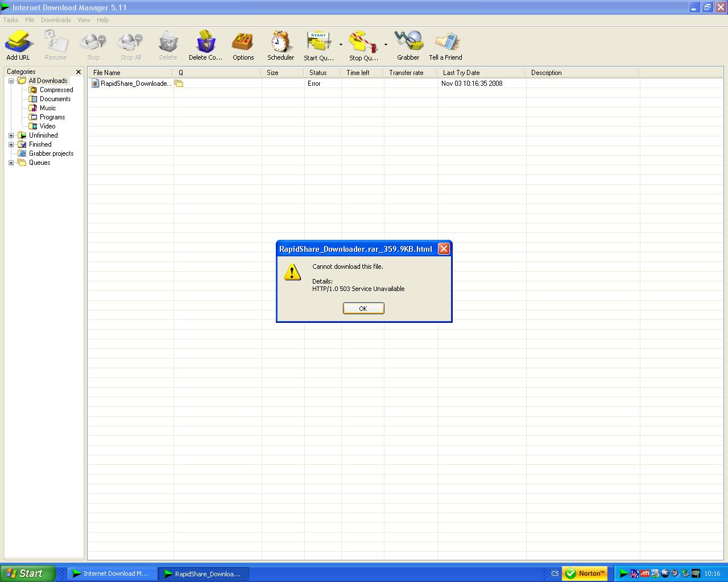This screenshot has height=582, width=728.
Task: Click OK in the error dialog
Action: [x=363, y=309]
